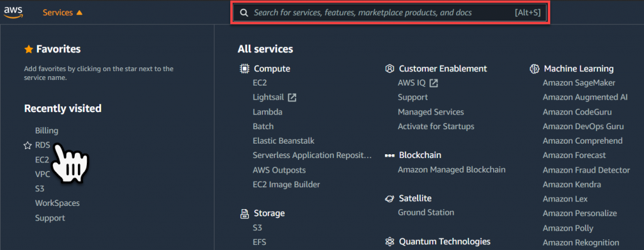Open Amazon Rekognition

(580, 242)
